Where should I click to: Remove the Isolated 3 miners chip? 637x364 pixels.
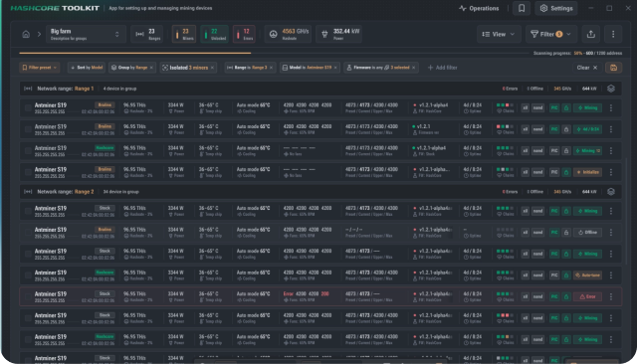212,68
